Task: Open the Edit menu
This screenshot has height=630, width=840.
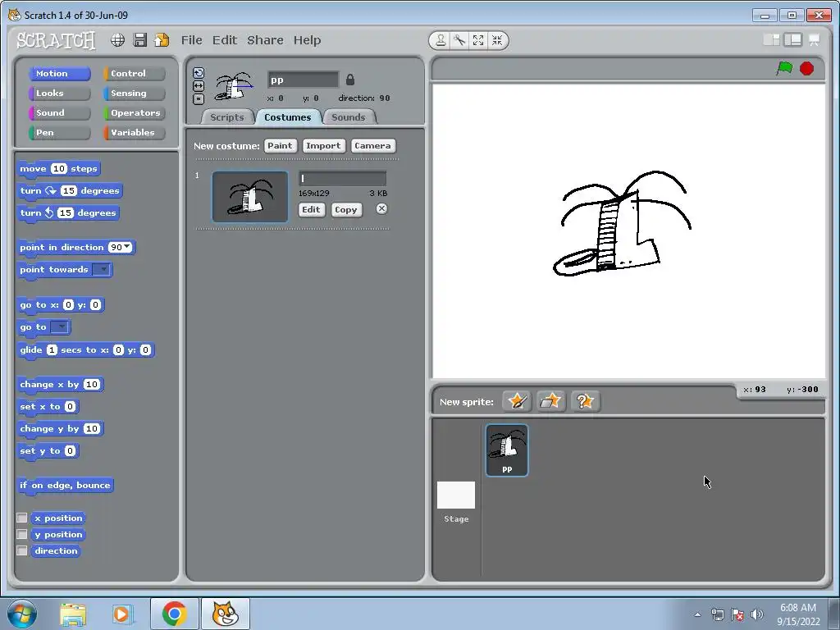Action: click(225, 40)
